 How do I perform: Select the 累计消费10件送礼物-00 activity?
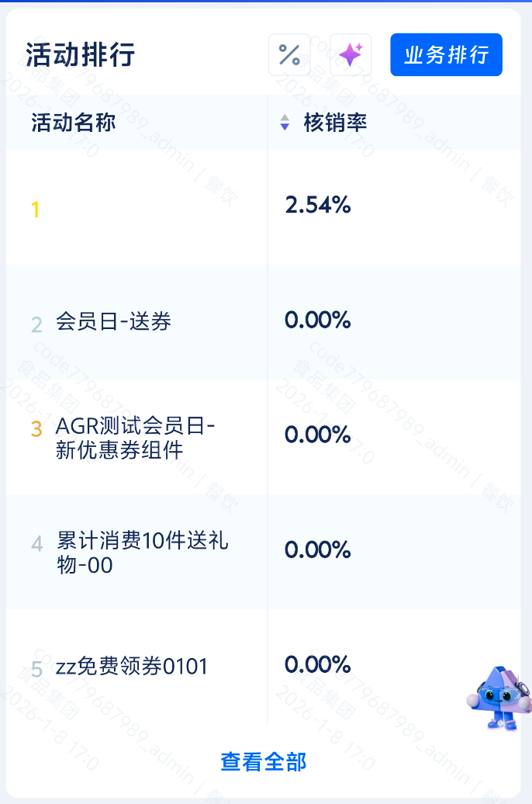click(x=142, y=553)
